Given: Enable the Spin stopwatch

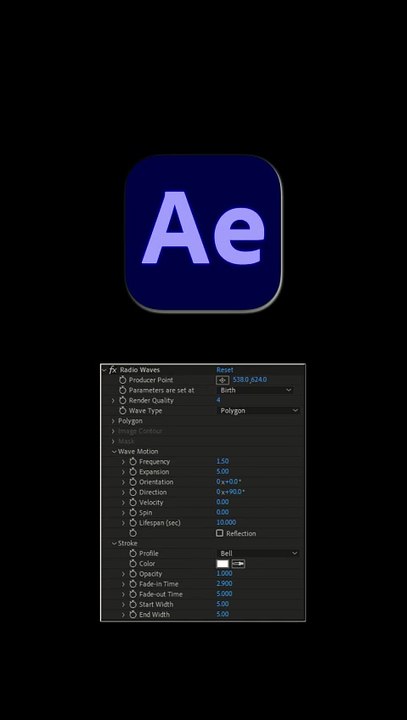Looking at the screenshot, I should tap(133, 512).
